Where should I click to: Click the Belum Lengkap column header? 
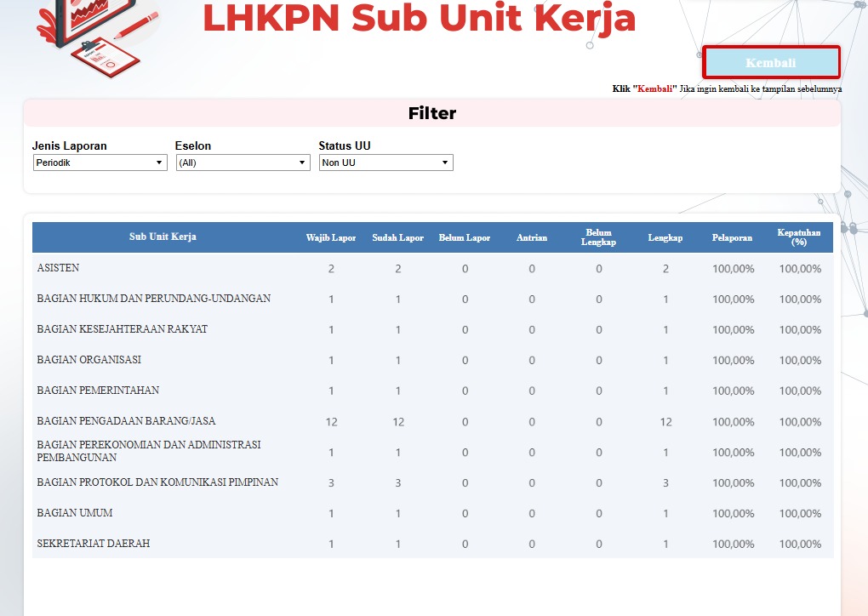click(x=598, y=237)
